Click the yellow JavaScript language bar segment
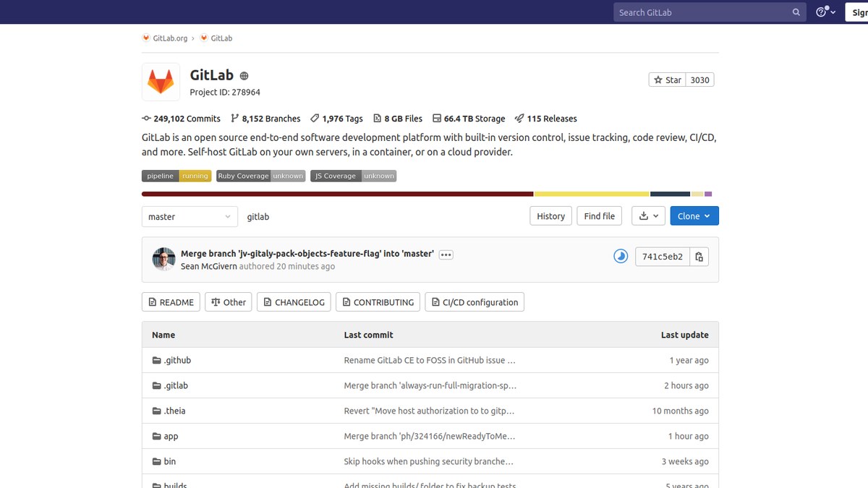The height and width of the screenshot is (488, 868). tap(592, 194)
